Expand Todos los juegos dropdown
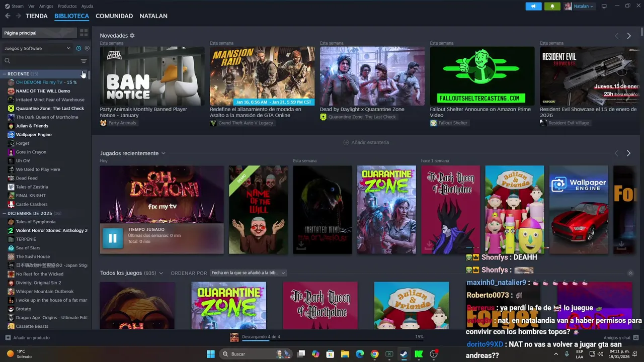Viewport: 644px width, 362px height. [161, 273]
